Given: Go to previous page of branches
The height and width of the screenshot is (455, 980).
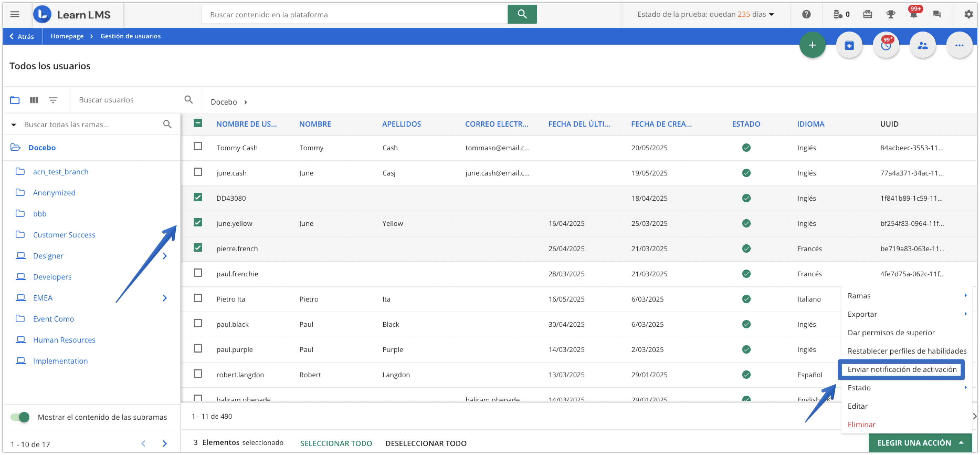Looking at the screenshot, I should coord(143,444).
